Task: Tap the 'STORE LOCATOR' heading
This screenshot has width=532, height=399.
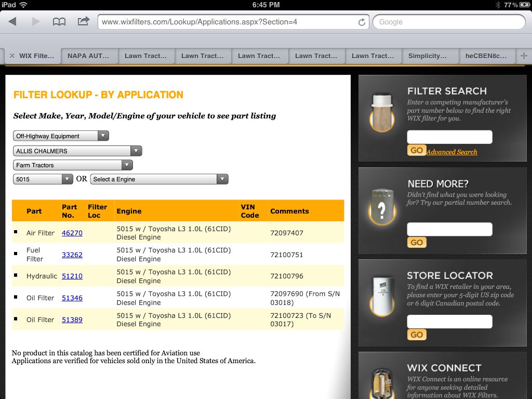Action: (450, 275)
